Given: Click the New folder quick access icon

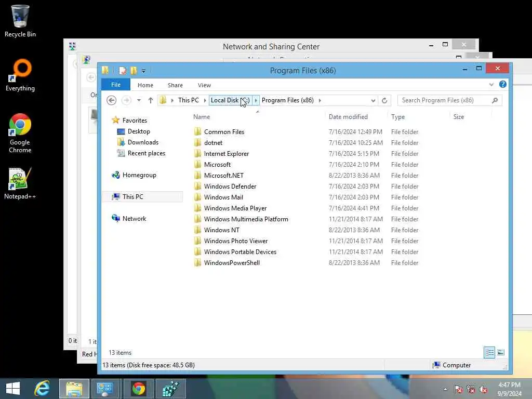Looking at the screenshot, I should click(134, 71).
